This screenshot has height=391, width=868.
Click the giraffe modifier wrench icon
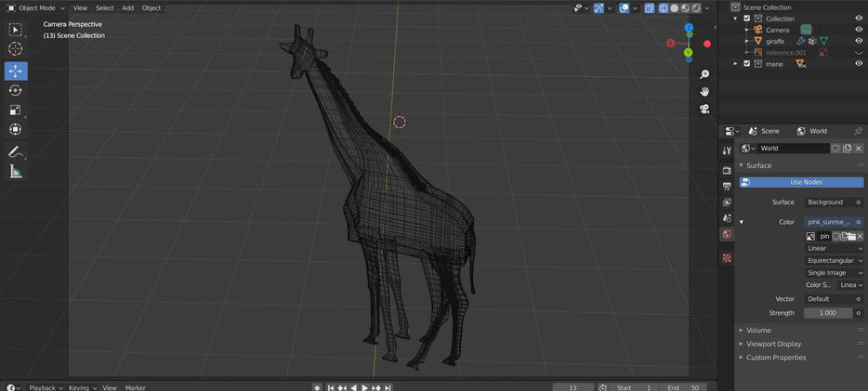point(800,41)
